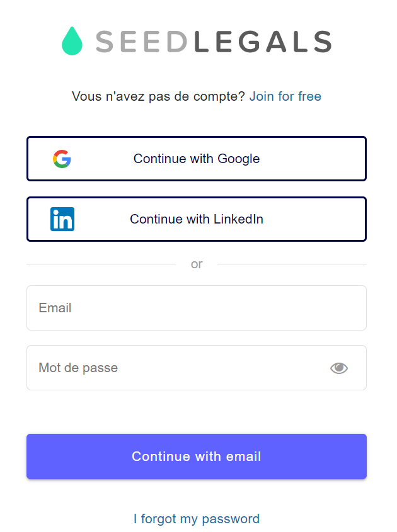This screenshot has width=397, height=532.
Task: Click the dark "LEGALS" part of wordmark
Action: point(263,42)
